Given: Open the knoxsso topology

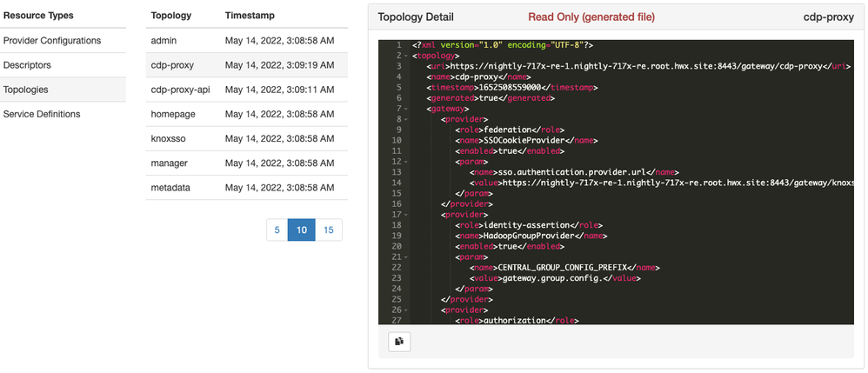Looking at the screenshot, I should tap(170, 138).
